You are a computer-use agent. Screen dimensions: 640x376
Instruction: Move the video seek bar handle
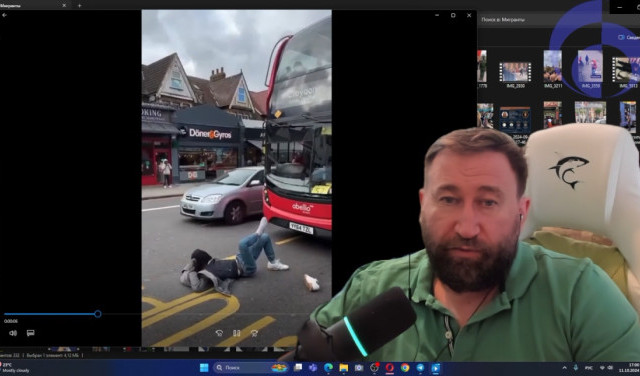click(98, 314)
